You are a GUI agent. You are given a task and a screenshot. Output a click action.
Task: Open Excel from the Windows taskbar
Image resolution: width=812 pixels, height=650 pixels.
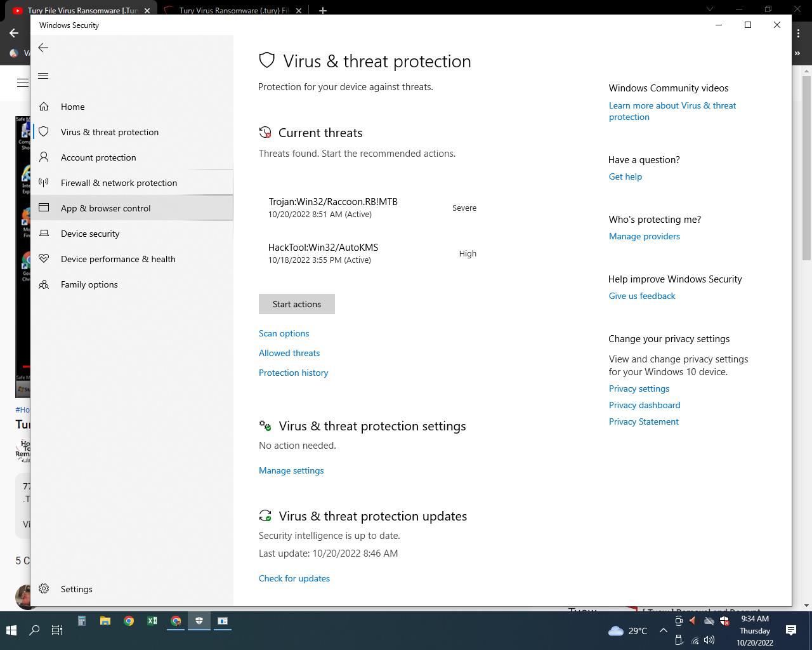(152, 621)
